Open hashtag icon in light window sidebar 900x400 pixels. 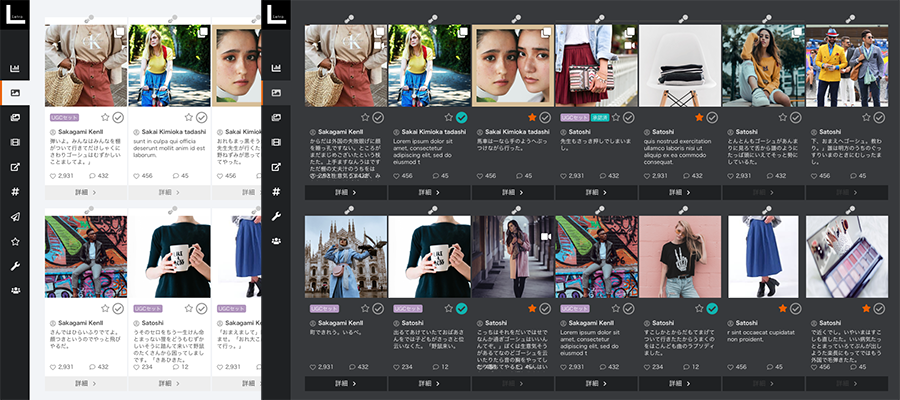pos(15,192)
